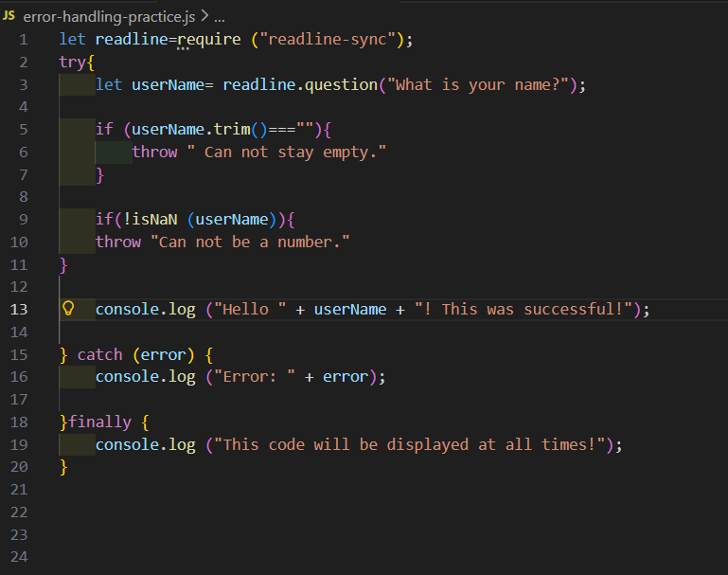
Task: Click line number 15 in the gutter
Action: 23,354
